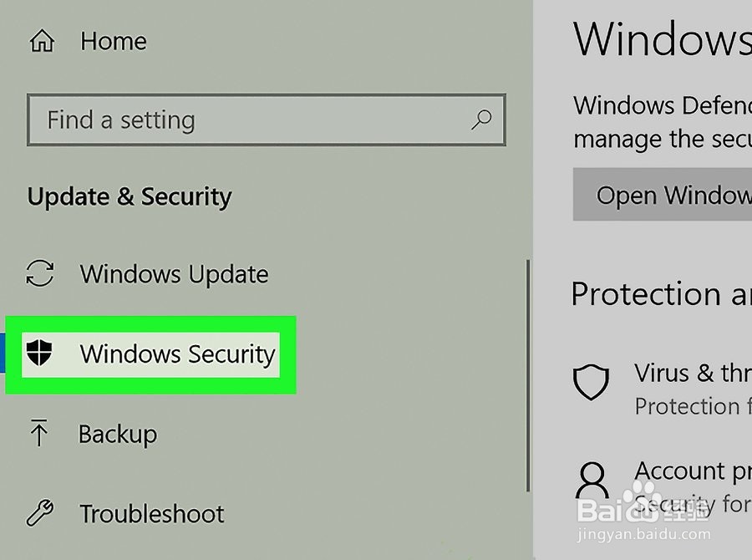
Task: Click the search magnifier icon
Action: 480,120
